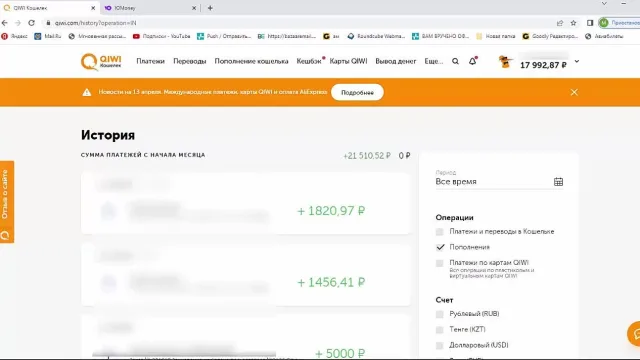Go to the Вывод денег section
This screenshot has width=640, height=360.
(396, 61)
